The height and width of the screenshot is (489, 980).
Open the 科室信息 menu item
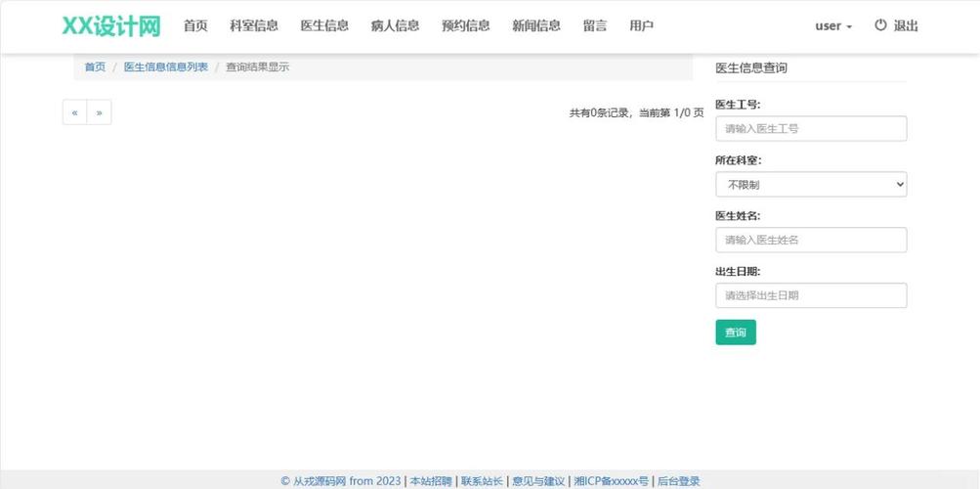[x=254, y=25]
